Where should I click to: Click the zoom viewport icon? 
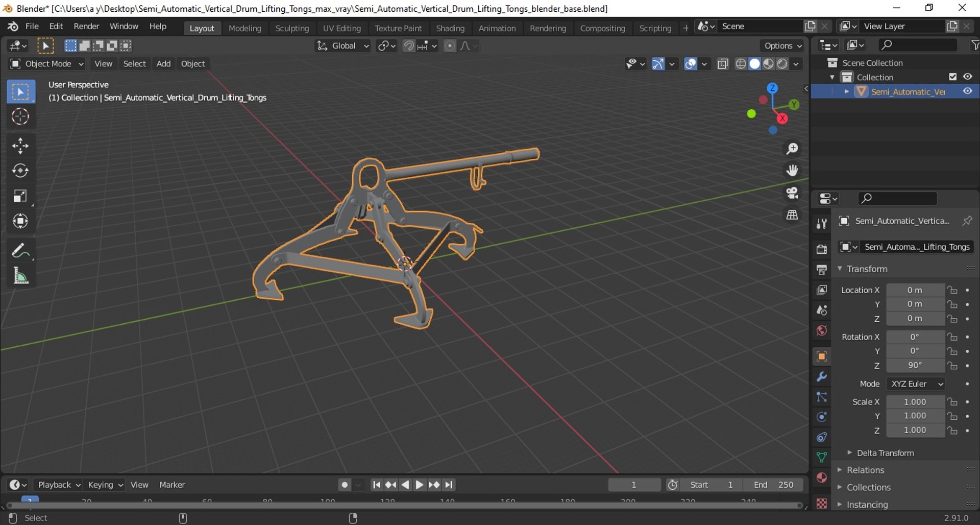[792, 149]
